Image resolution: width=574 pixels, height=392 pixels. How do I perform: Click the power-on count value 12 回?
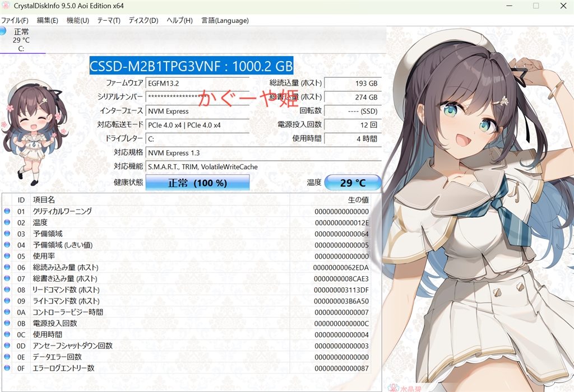point(353,125)
